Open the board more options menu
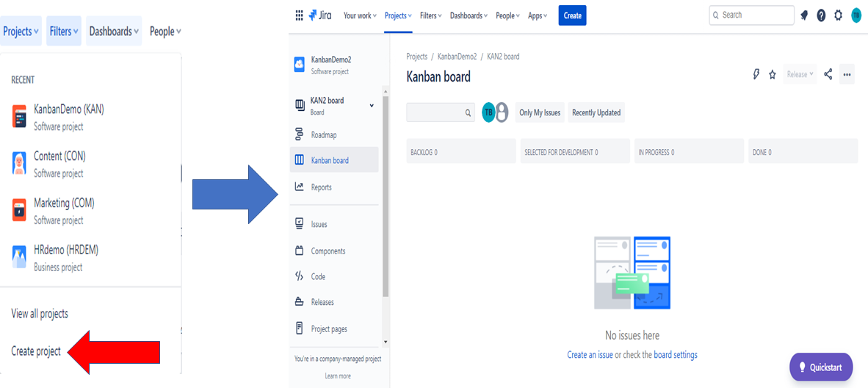This screenshot has width=868, height=388. 847,74
